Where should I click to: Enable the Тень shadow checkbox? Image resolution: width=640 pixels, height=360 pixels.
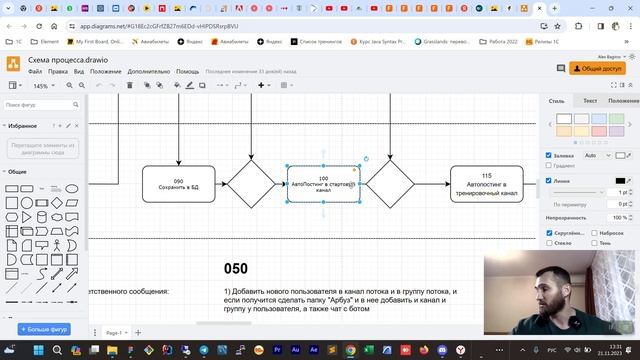(x=594, y=243)
